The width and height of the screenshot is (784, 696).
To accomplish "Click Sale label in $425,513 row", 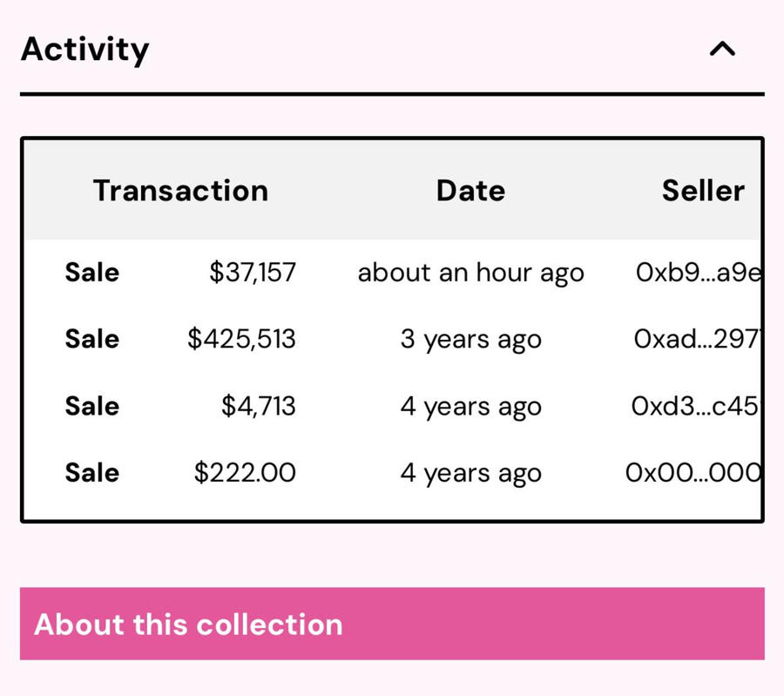I will (91, 339).
